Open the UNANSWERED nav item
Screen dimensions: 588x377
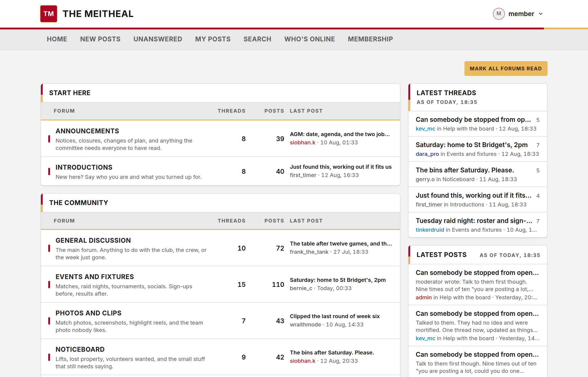[x=158, y=39]
